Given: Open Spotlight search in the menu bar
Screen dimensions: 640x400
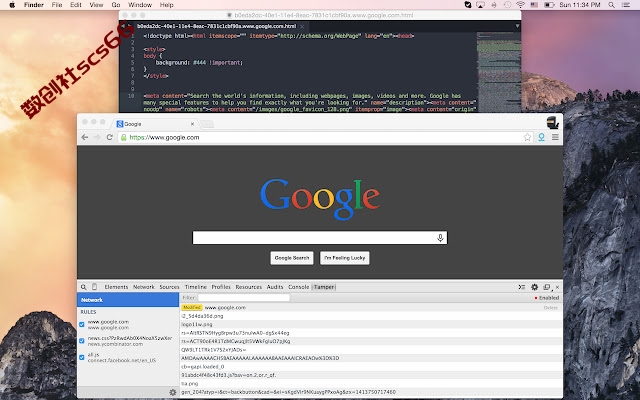Looking at the screenshot, I should (x=611, y=5).
